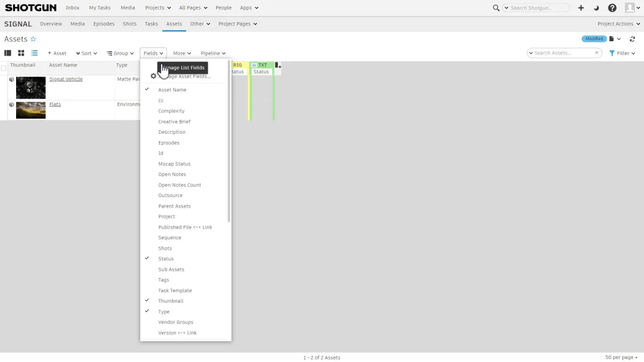Close the Fields dropdown button
644x362 pixels.
tap(153, 53)
